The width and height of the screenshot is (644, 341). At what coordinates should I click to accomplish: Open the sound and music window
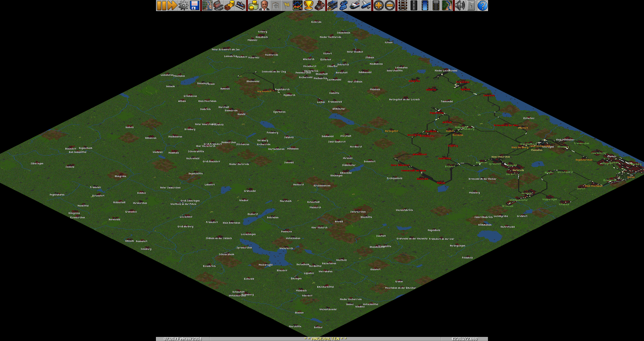[460, 5]
